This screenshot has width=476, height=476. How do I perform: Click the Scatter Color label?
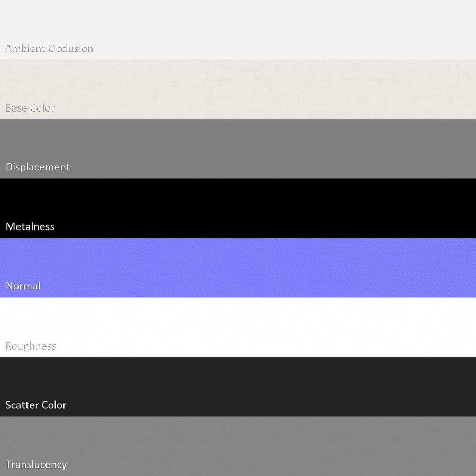[x=36, y=405]
